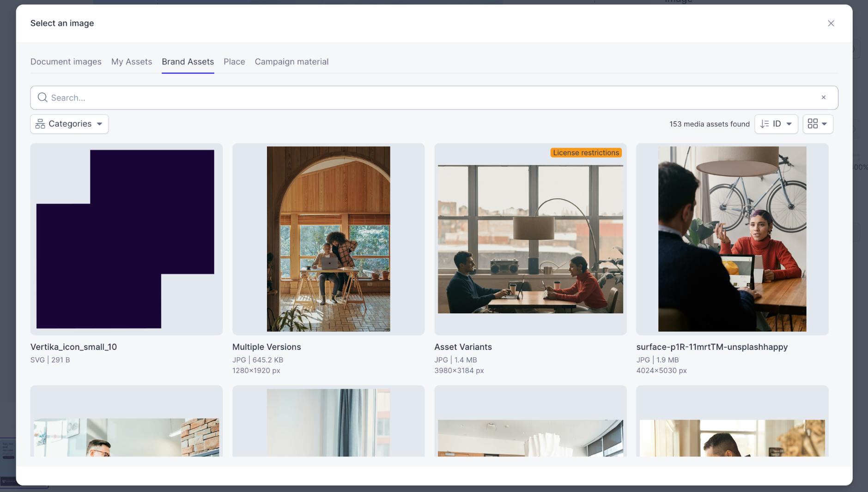Click the surface-p1R-11mrtTM-unsplashhappy title text
Viewport: 868px width, 492px height.
pos(712,347)
